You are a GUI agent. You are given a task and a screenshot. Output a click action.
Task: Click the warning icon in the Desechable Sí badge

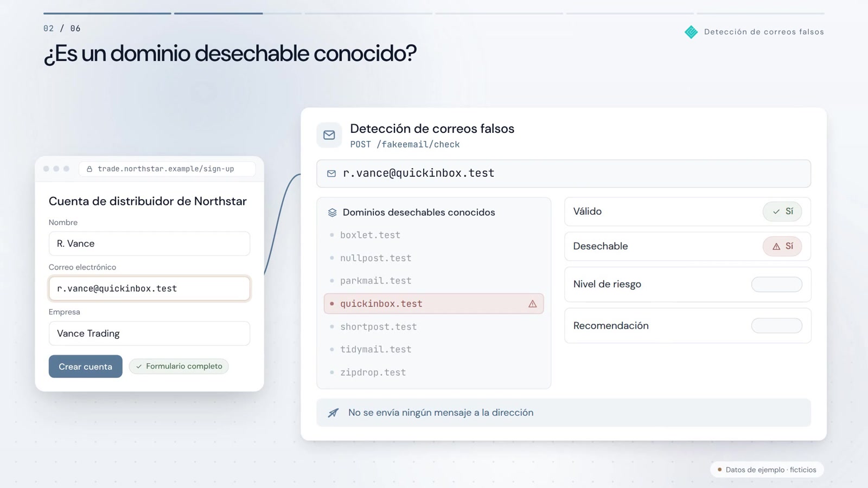click(776, 246)
